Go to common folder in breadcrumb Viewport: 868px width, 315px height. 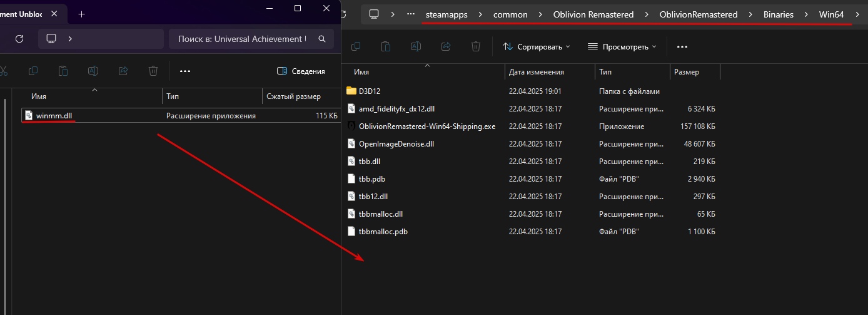(510, 14)
